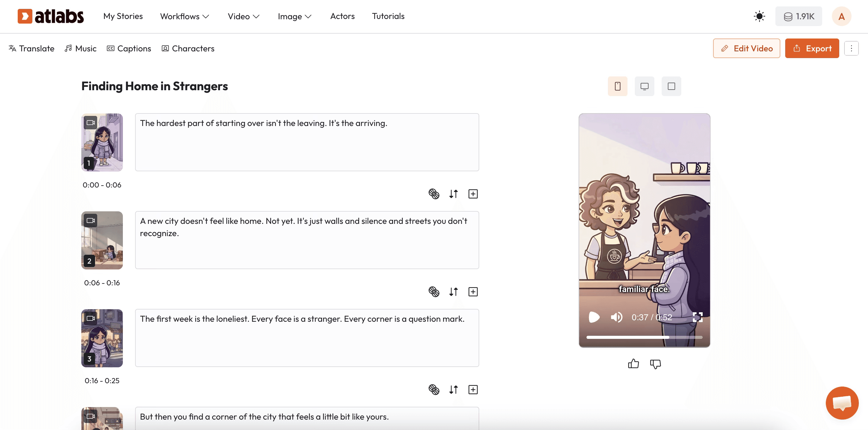Expand the Workflows dropdown menu
The height and width of the screenshot is (430, 868).
click(185, 16)
